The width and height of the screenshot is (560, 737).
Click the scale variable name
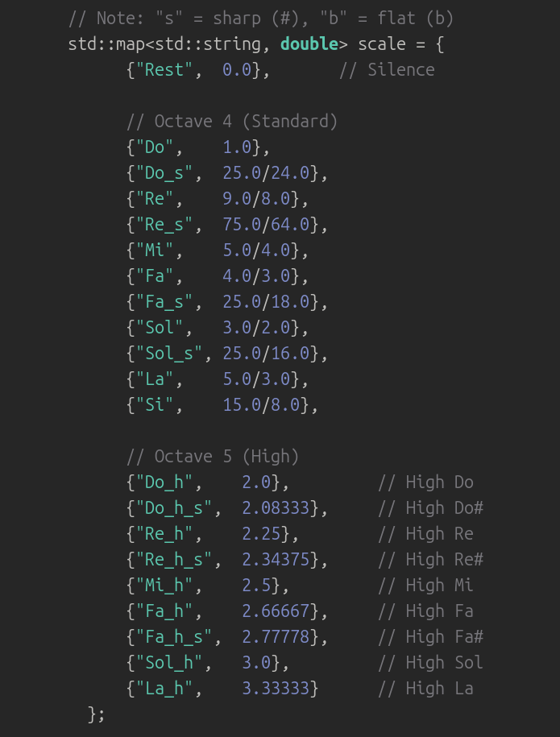382,43
